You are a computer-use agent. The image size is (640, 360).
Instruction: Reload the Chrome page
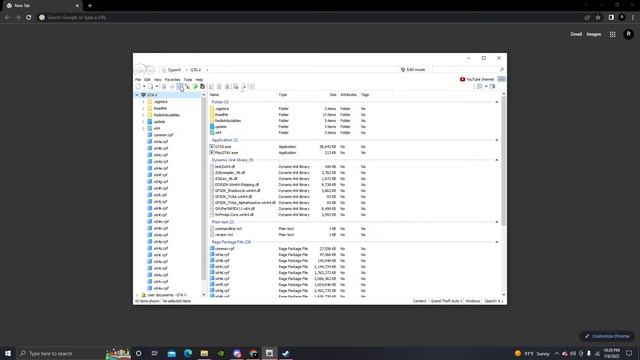[x=29, y=18]
